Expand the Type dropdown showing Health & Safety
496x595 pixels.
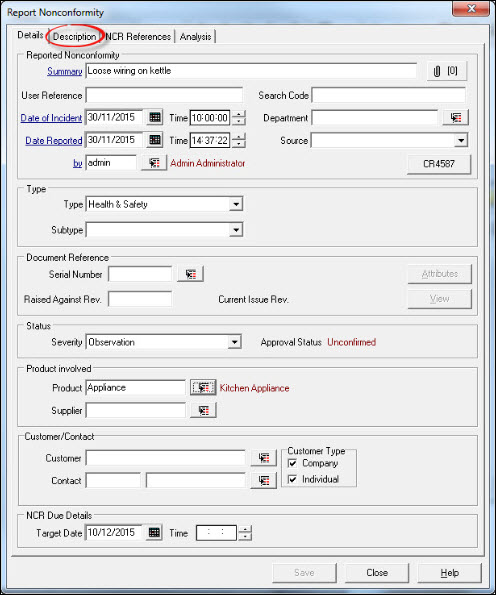click(x=236, y=204)
